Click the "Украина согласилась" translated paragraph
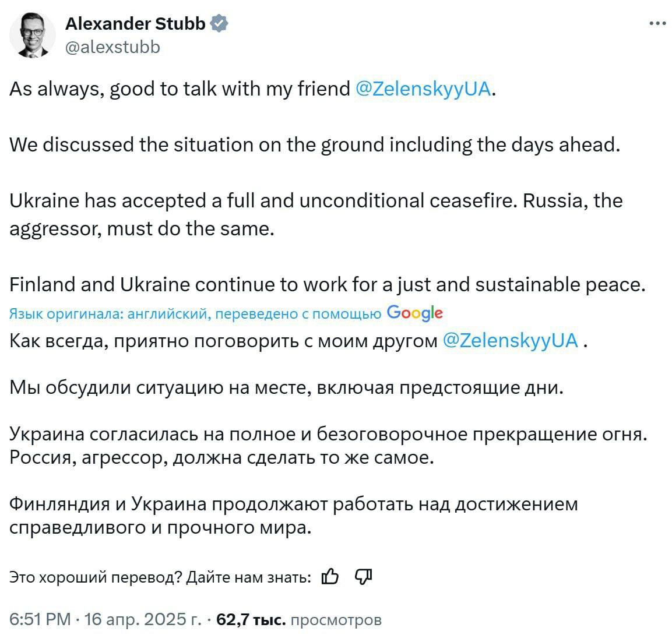 tap(328, 446)
